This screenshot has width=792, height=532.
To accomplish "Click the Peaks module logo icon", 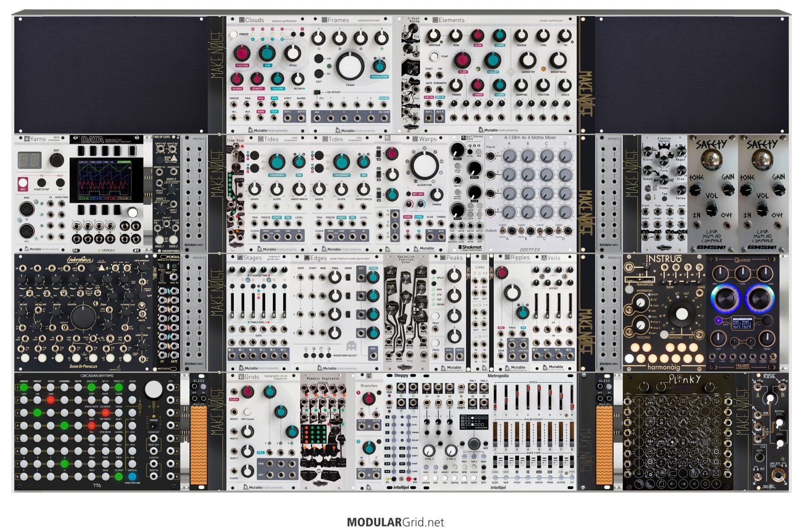I will pyautogui.click(x=443, y=258).
